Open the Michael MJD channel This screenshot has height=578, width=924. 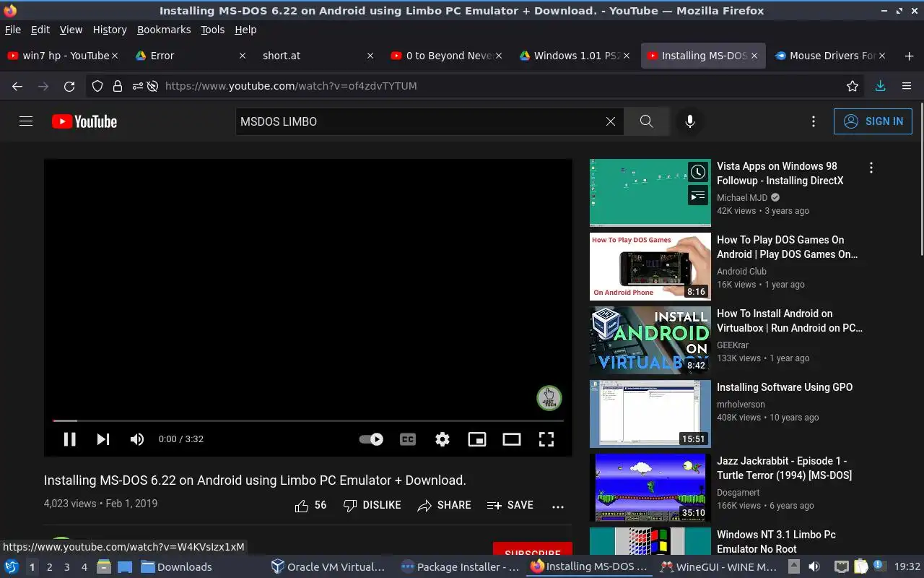742,198
